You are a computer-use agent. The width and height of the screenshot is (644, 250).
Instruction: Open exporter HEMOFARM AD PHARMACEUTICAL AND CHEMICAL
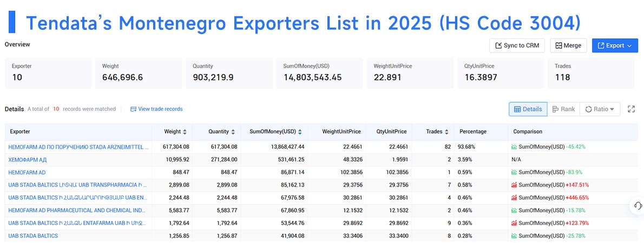click(77, 210)
